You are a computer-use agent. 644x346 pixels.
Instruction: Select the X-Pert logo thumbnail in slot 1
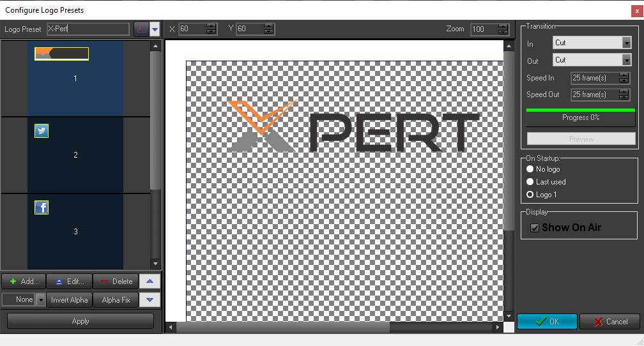pos(61,54)
